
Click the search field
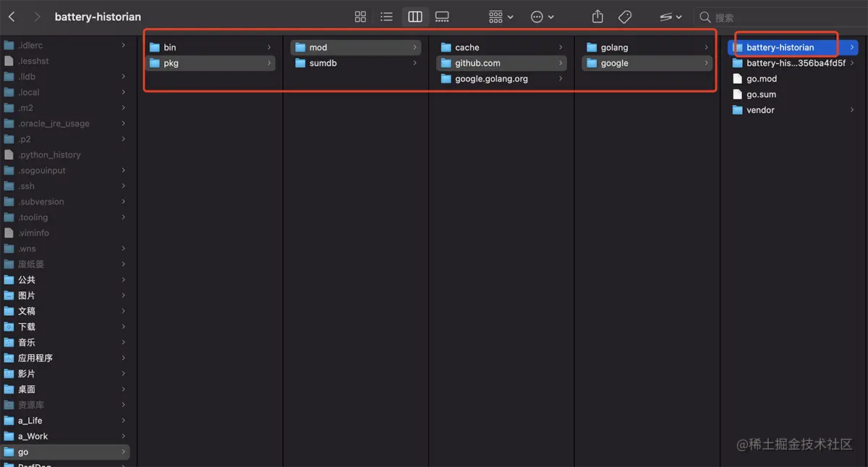click(780, 17)
